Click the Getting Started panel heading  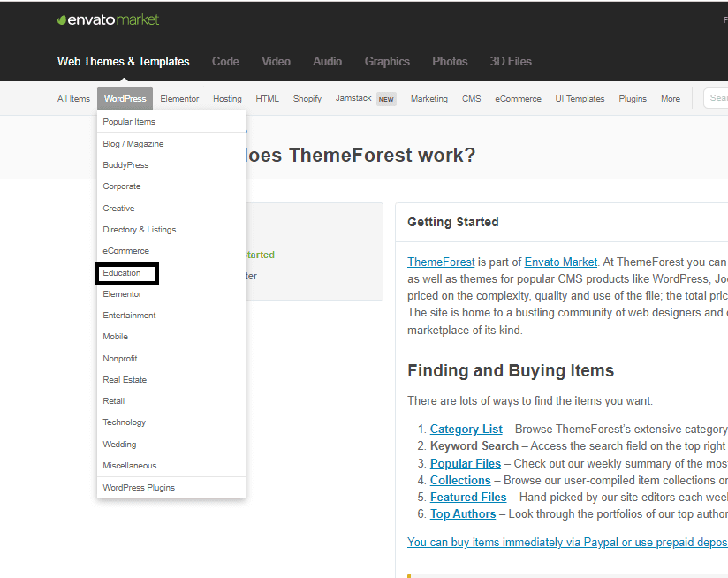click(453, 222)
